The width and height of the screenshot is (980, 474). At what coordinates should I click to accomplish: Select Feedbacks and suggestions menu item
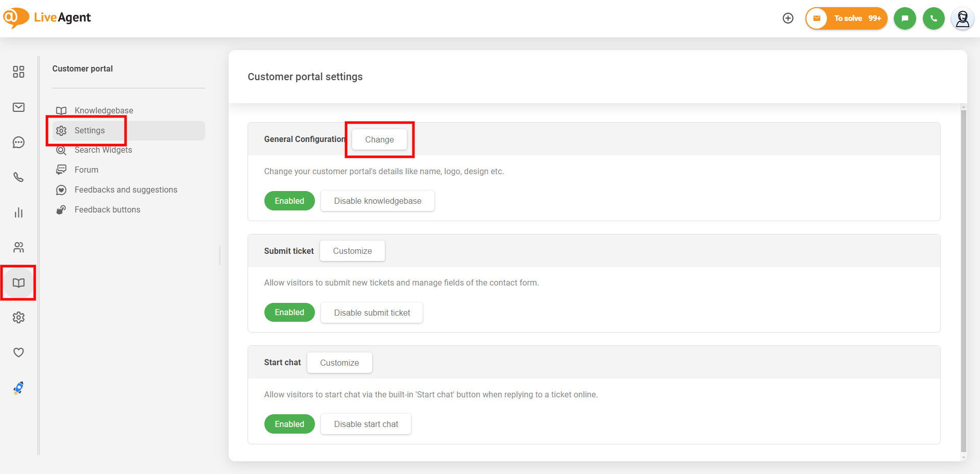point(126,189)
